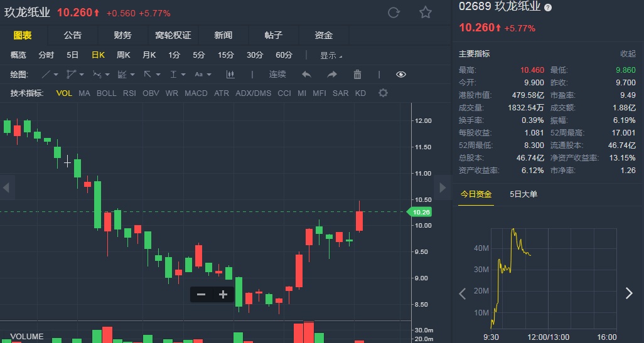Expand the Aa text tool dropdown
Viewport: 644px width, 343px height.
(202, 75)
